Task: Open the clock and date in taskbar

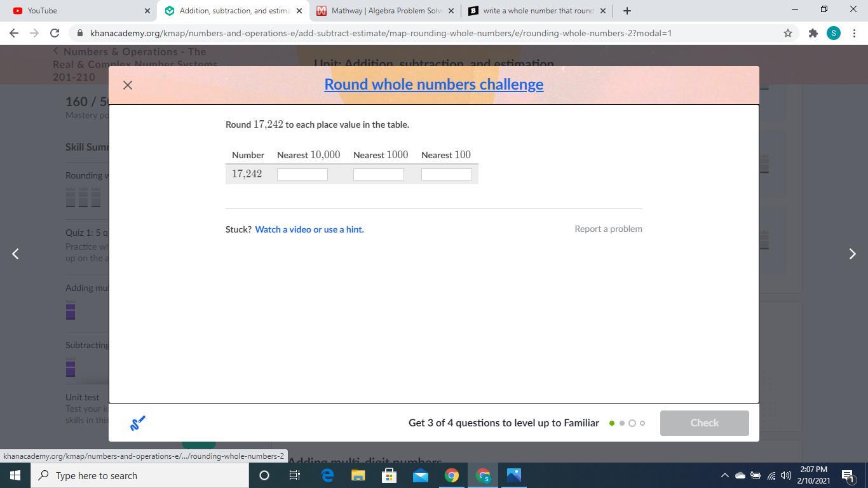Action: point(814,475)
